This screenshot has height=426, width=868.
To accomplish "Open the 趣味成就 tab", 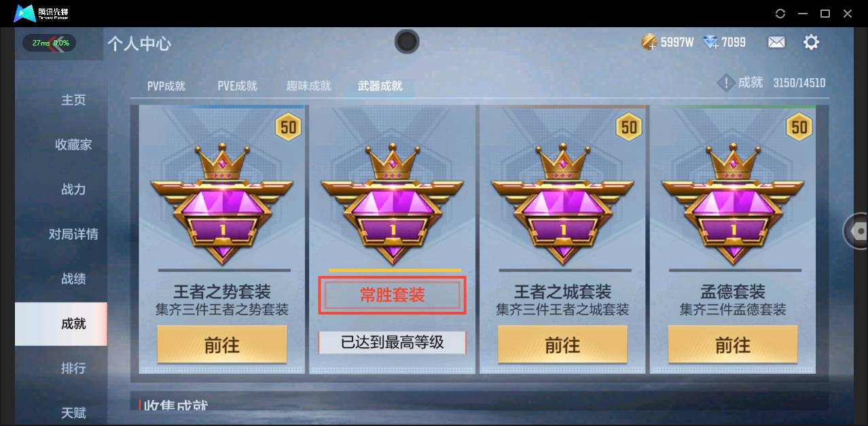I will pos(309,86).
